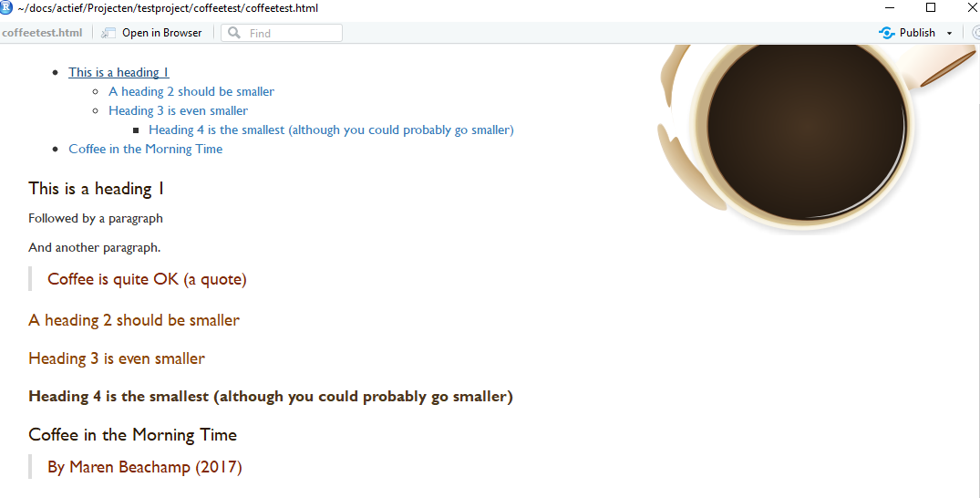This screenshot has width=980, height=498.
Task: Click the Open in Browser button text
Action: [162, 33]
